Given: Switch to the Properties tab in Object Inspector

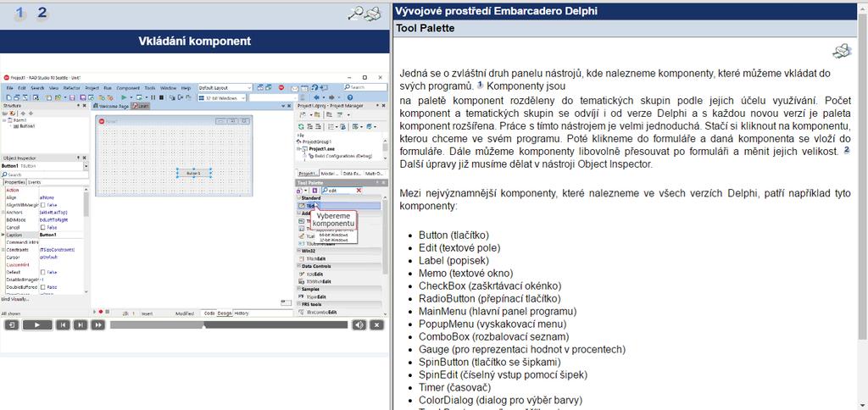Looking at the screenshot, I should [x=14, y=182].
